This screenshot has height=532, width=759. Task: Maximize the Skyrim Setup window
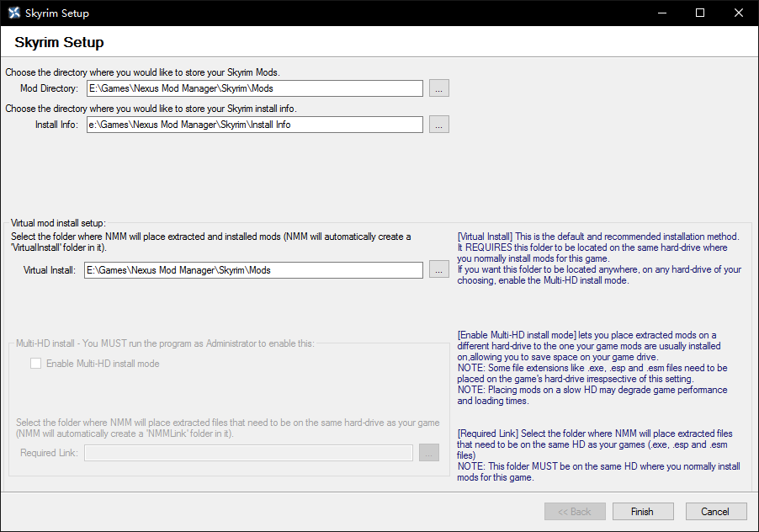click(700, 13)
